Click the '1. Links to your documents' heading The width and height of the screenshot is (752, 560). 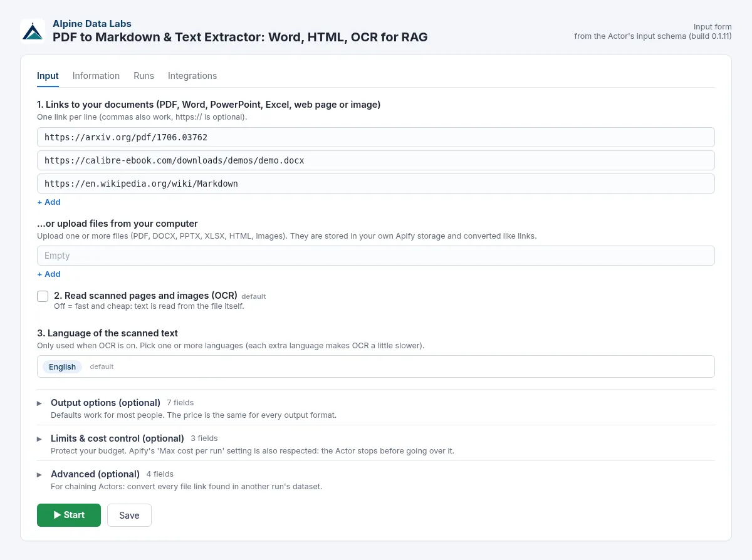click(209, 105)
